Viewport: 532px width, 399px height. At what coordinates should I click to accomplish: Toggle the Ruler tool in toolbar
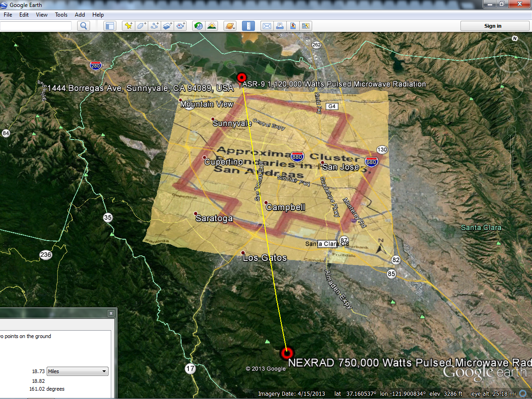248,26
